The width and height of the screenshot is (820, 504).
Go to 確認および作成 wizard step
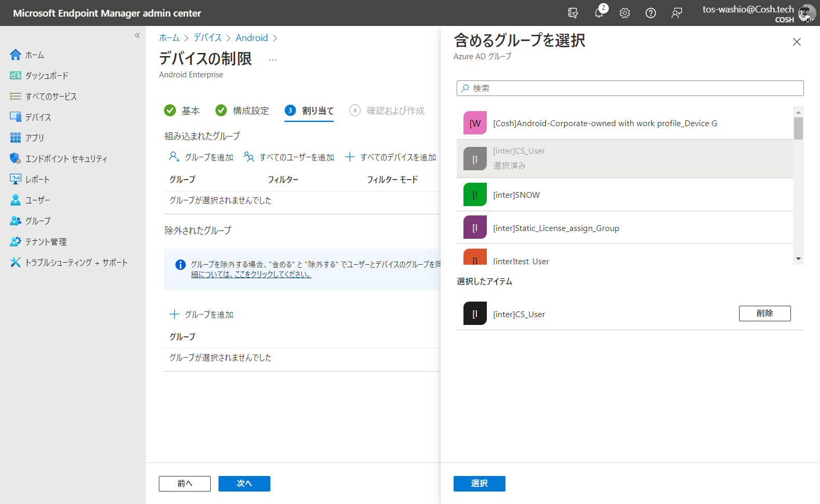tap(387, 111)
